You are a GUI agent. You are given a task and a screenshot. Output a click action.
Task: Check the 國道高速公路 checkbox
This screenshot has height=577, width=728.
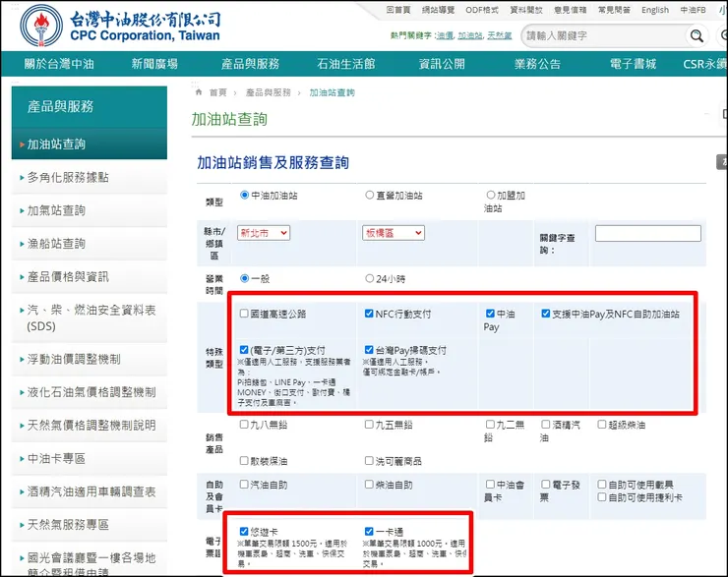(x=244, y=314)
